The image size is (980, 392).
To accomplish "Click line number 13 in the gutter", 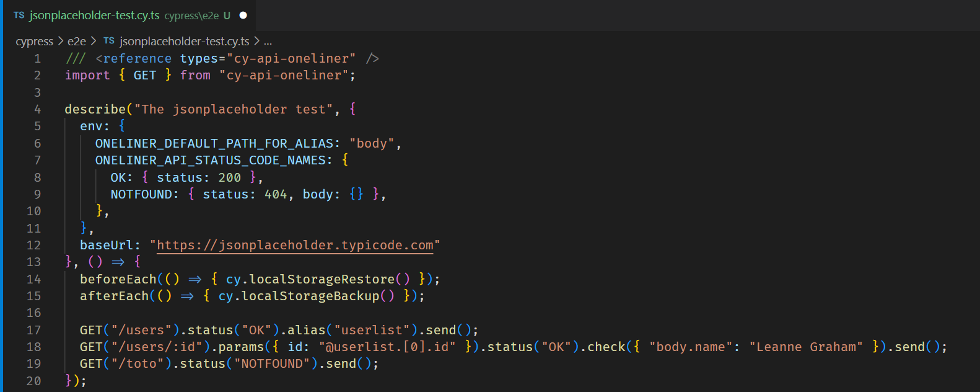I will (34, 262).
